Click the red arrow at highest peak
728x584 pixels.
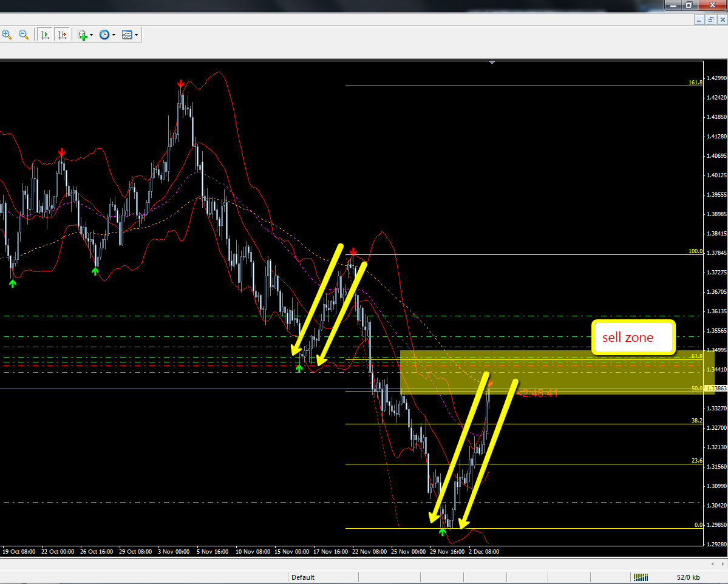(180, 83)
